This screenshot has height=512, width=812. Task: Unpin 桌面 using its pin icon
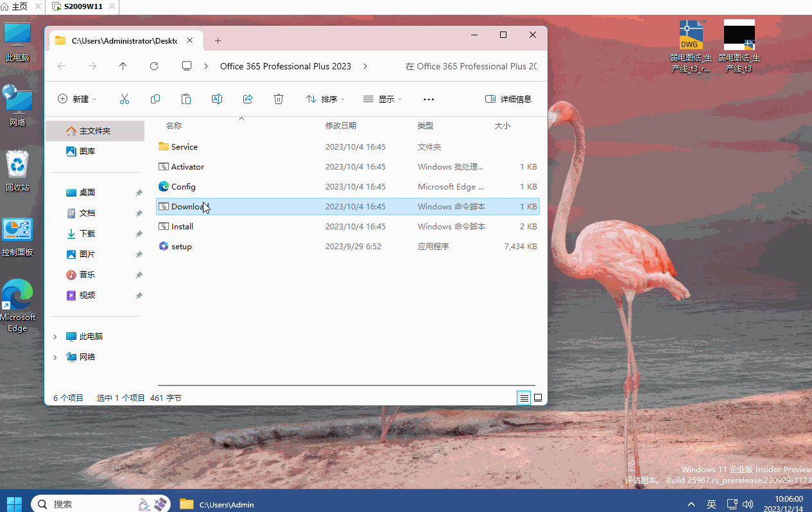coord(139,193)
